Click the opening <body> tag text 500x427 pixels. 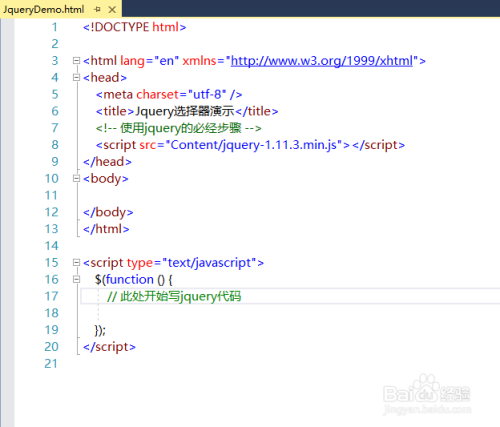click(x=106, y=178)
